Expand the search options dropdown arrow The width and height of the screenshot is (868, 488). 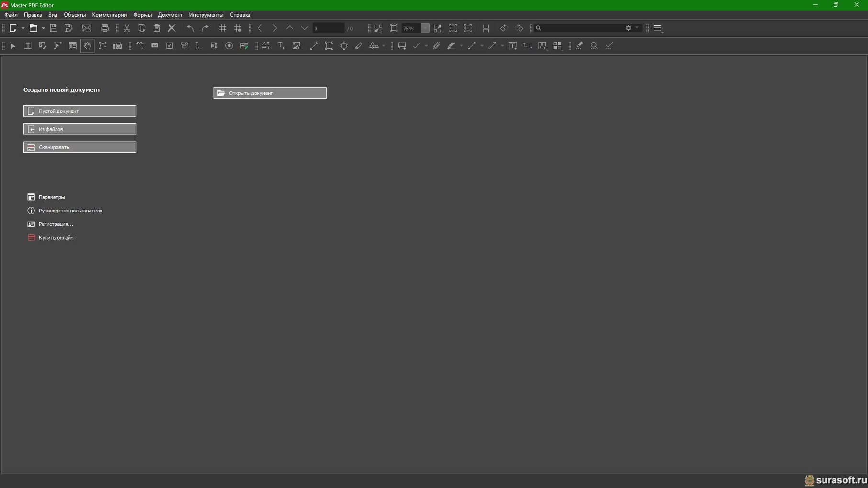pos(637,28)
